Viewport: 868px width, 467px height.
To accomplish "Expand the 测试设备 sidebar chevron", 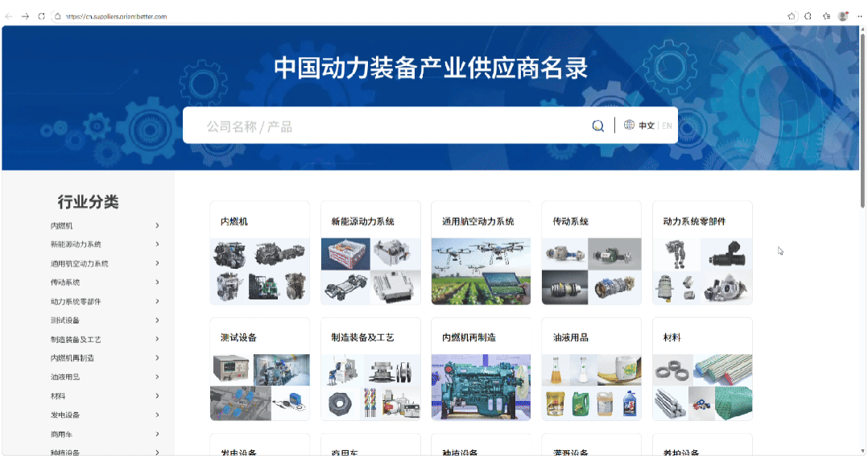I will 157,320.
